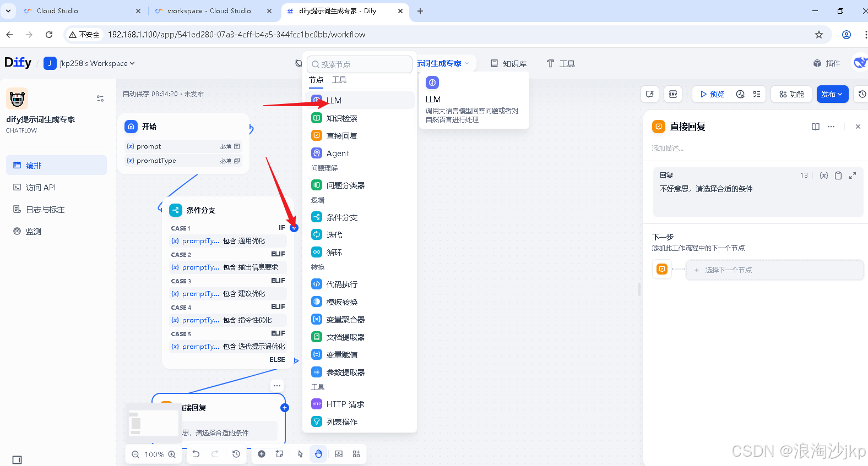Add an HTTP 请求 node
Screen dimensions: 868x466
click(x=359, y=404)
